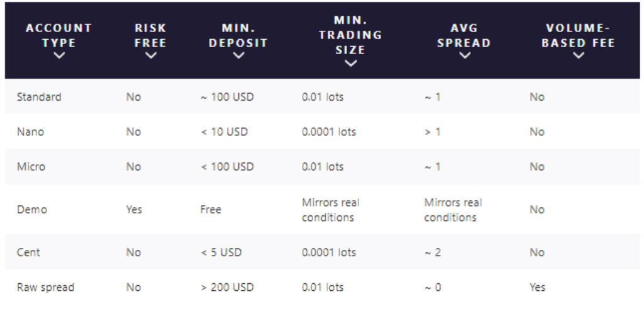The image size is (644, 316).
Task: Select the Volume-Based Fee column header text
Action: point(579,35)
